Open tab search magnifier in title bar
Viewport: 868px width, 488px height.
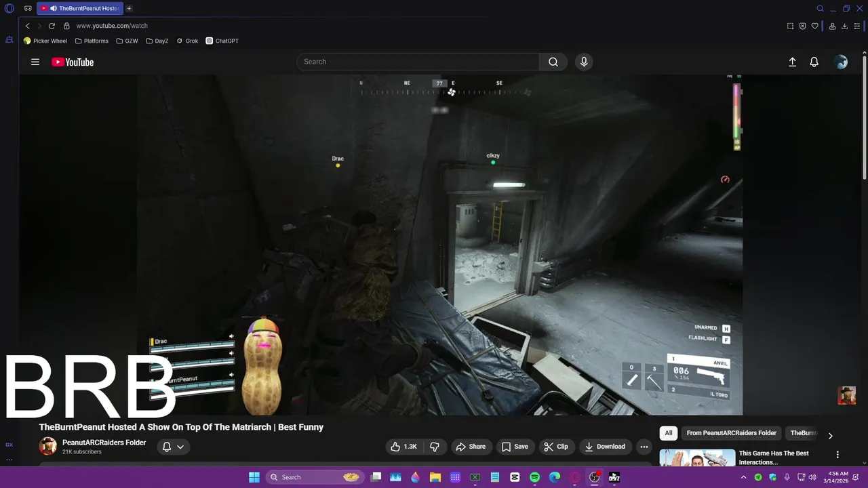pyautogui.click(x=820, y=9)
